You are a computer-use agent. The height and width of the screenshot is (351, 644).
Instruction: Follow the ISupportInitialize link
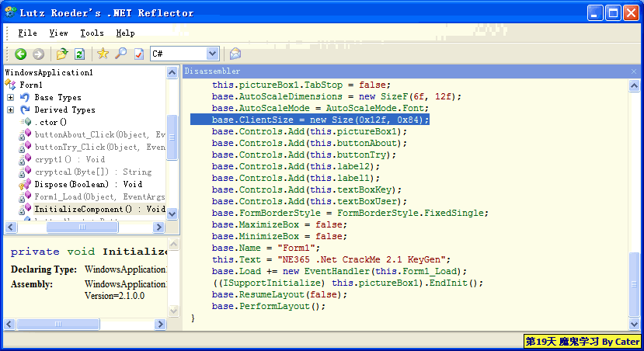click(x=271, y=283)
